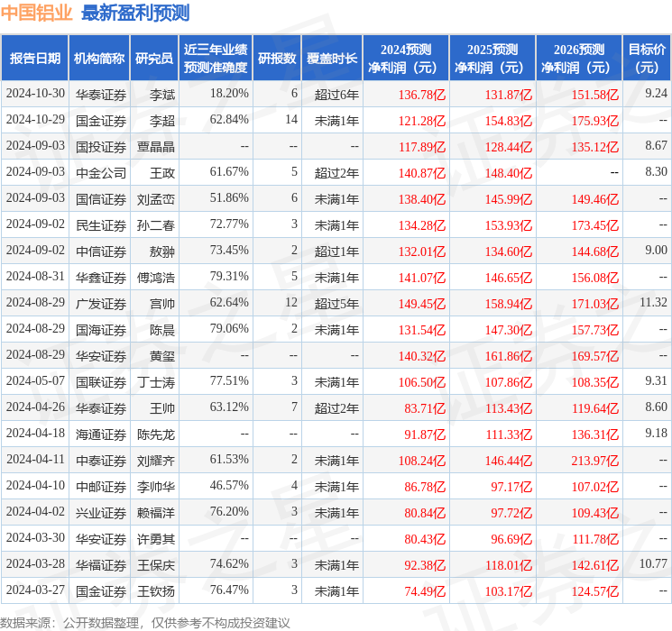
Task: Click 国投证券 institution name
Action: (101, 147)
